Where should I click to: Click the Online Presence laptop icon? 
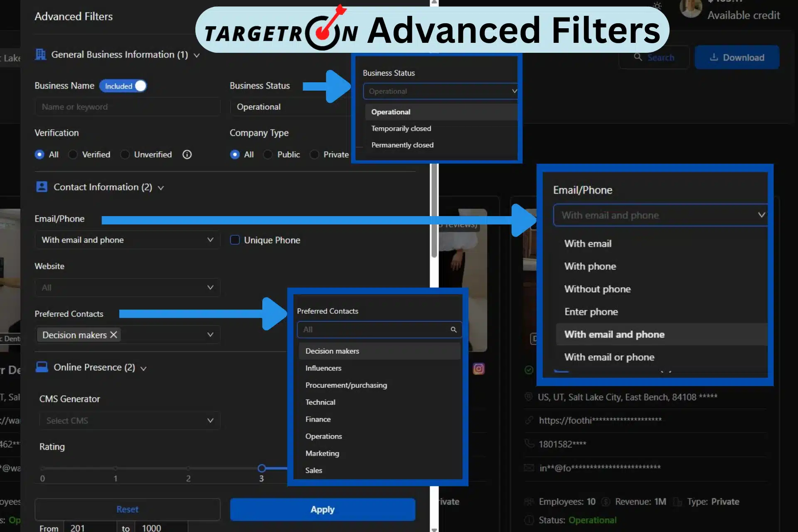[x=42, y=367]
